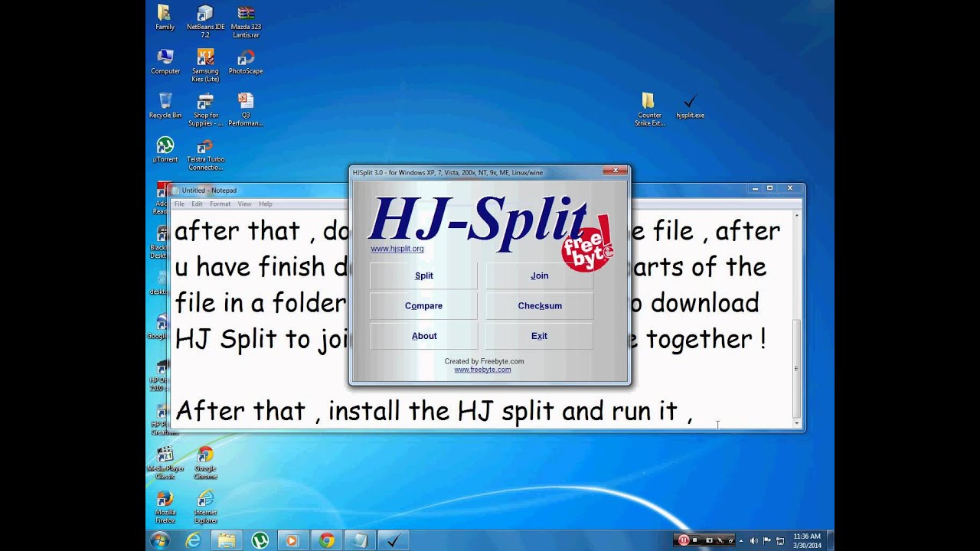The width and height of the screenshot is (980, 551).
Task: Select the hjsplit.exe desktop icon
Action: tap(690, 106)
